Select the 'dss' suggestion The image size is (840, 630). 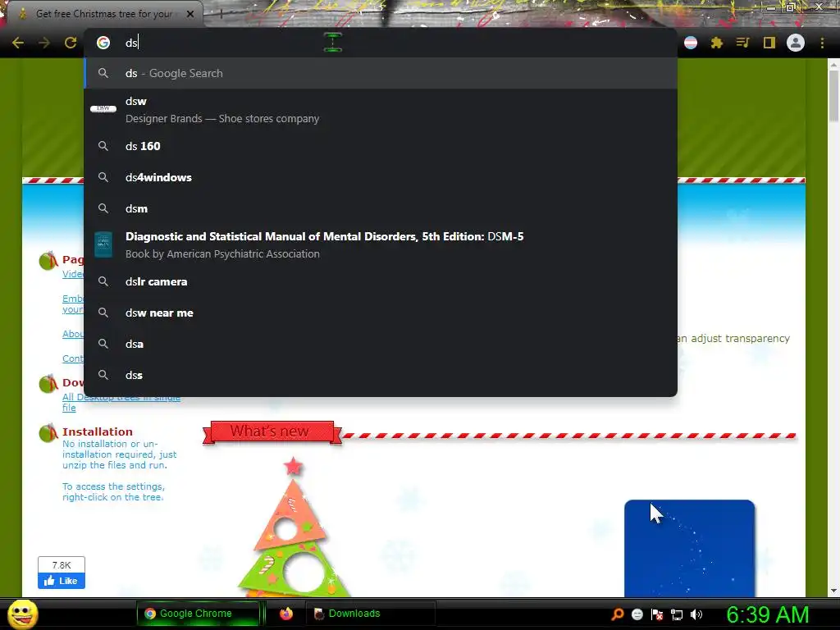click(x=381, y=375)
